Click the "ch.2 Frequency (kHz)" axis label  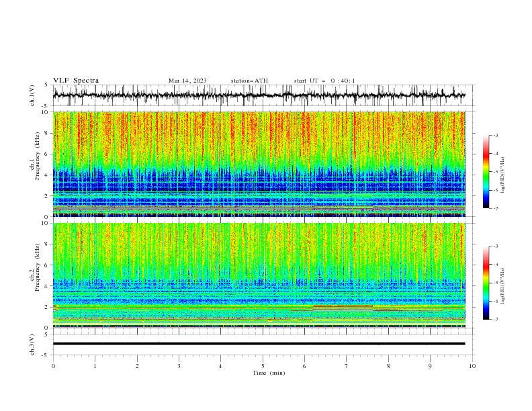tap(35, 267)
